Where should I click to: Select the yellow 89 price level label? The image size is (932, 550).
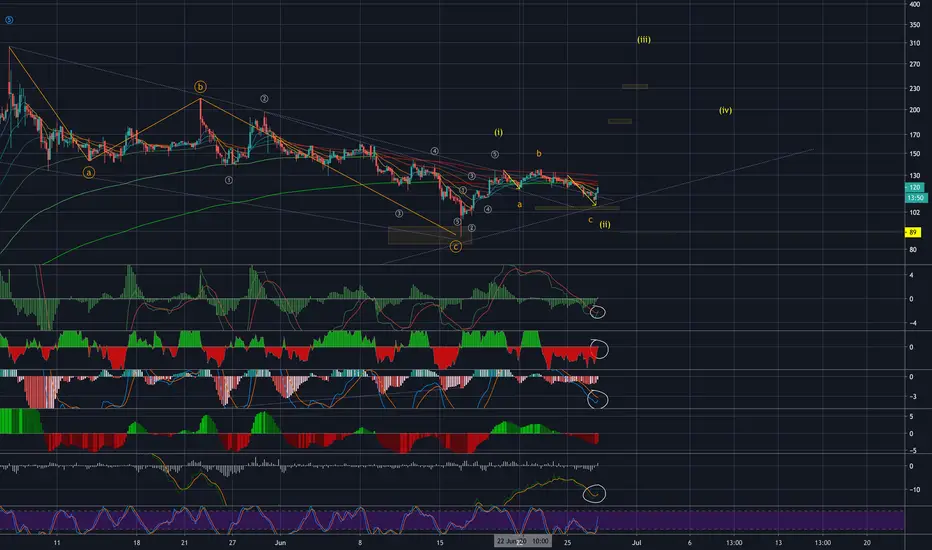[x=913, y=232]
